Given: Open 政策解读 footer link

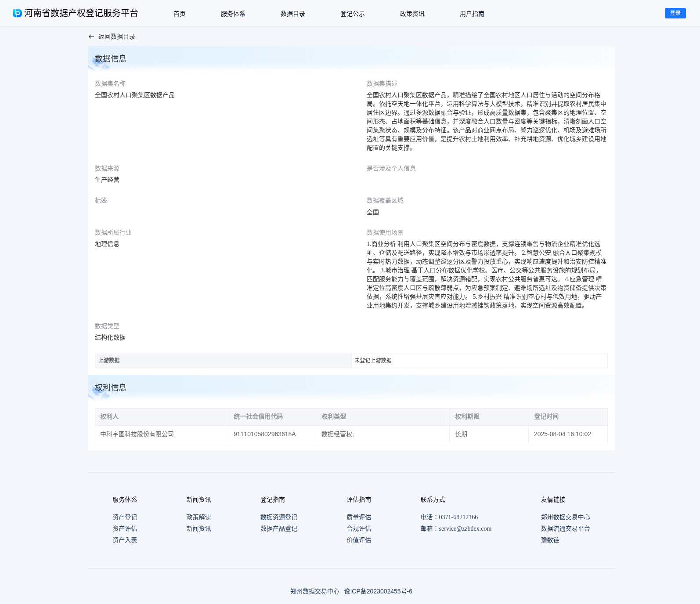Looking at the screenshot, I should point(198,517).
